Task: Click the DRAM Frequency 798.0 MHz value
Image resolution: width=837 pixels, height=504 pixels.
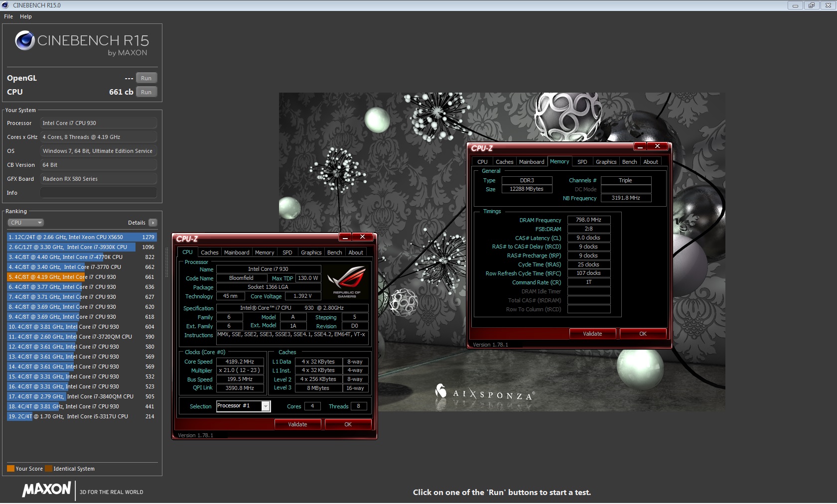Action: [589, 220]
